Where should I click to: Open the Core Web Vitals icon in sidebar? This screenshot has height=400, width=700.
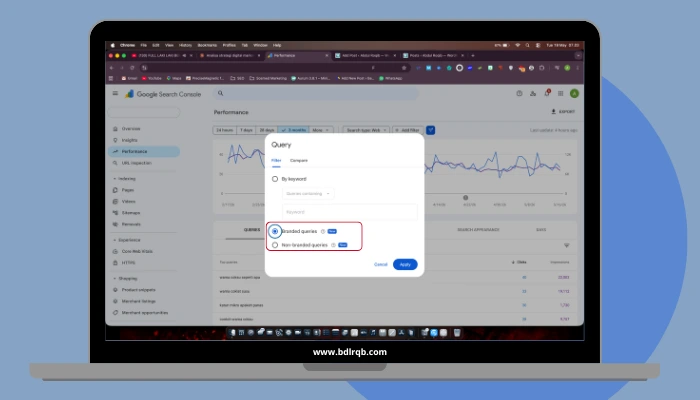115,251
